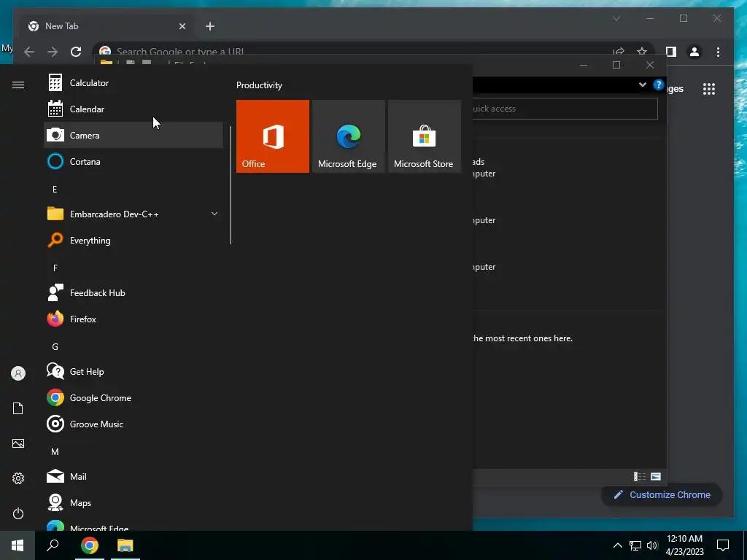Click the taskbar clock and date
Viewport: 747px width, 560px height.
click(x=684, y=545)
